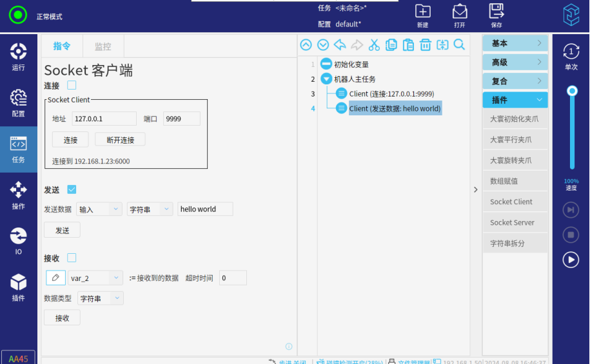Click the 接收 receive button
Viewport: 590px width, 364px height.
[62, 318]
